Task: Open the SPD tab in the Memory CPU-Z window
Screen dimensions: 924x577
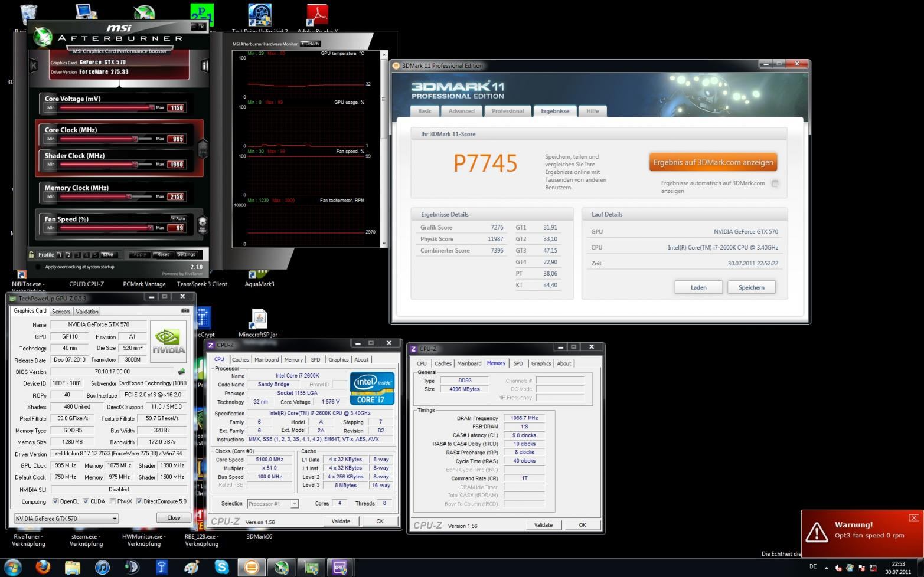Action: tap(518, 363)
